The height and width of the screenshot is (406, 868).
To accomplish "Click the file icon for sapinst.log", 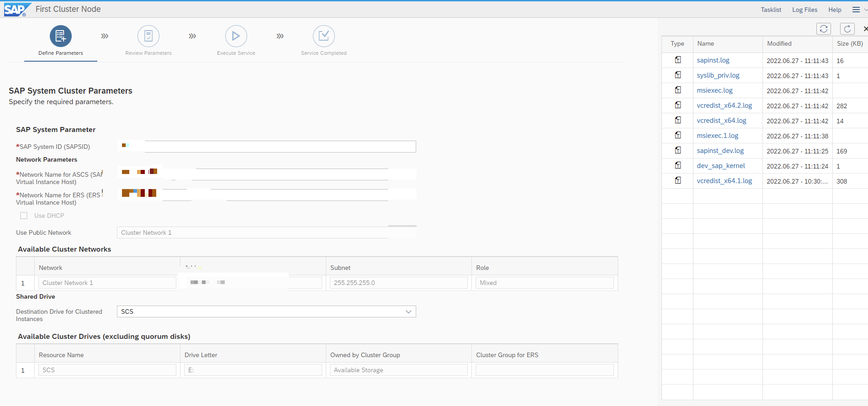I will [x=678, y=60].
